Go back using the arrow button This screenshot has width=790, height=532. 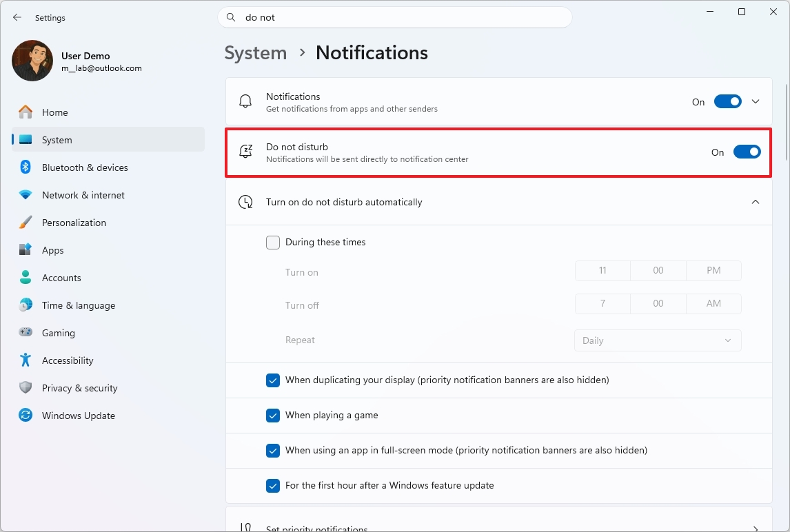click(x=17, y=17)
